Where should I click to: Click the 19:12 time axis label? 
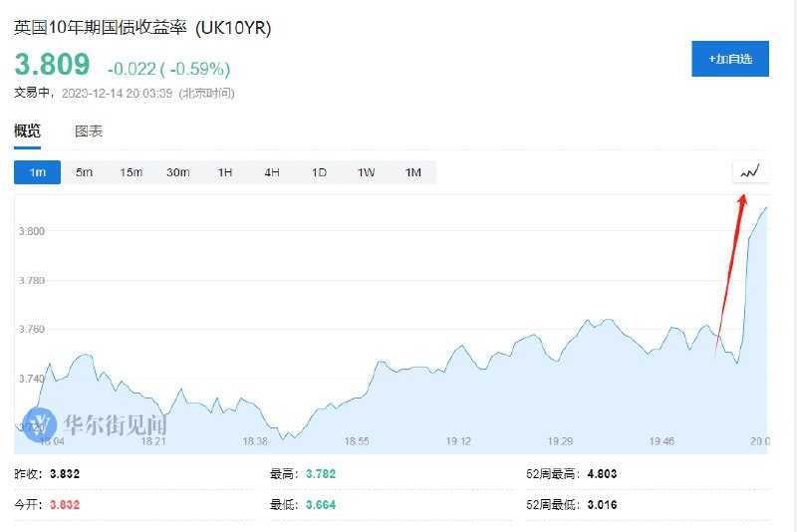coord(458,441)
